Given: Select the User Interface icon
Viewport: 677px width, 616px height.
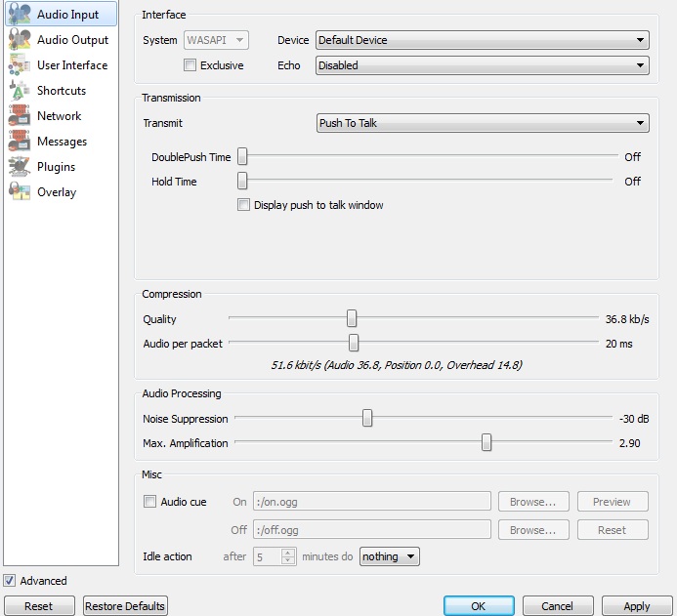Looking at the screenshot, I should coord(20,65).
